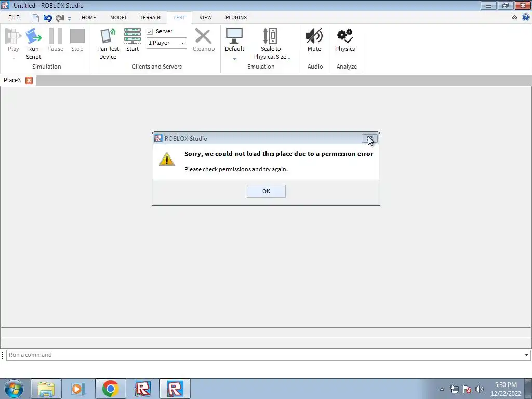Screen dimensions: 532x399
Task: Click the Help question mark icon
Action: click(x=526, y=17)
